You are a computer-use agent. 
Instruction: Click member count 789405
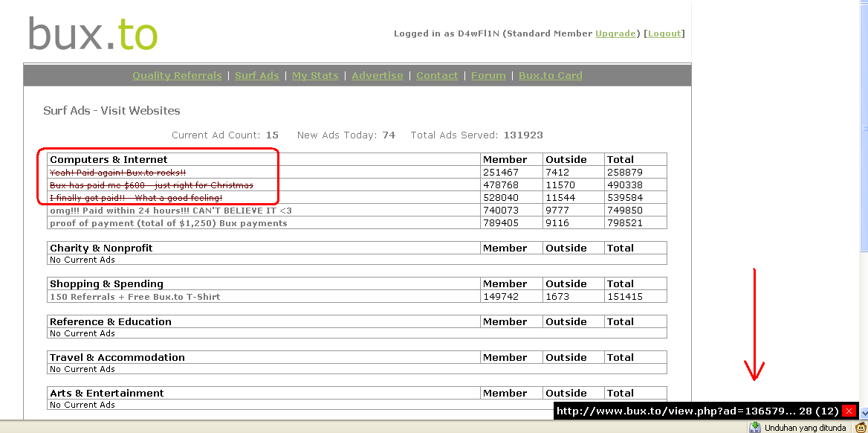[x=501, y=223]
